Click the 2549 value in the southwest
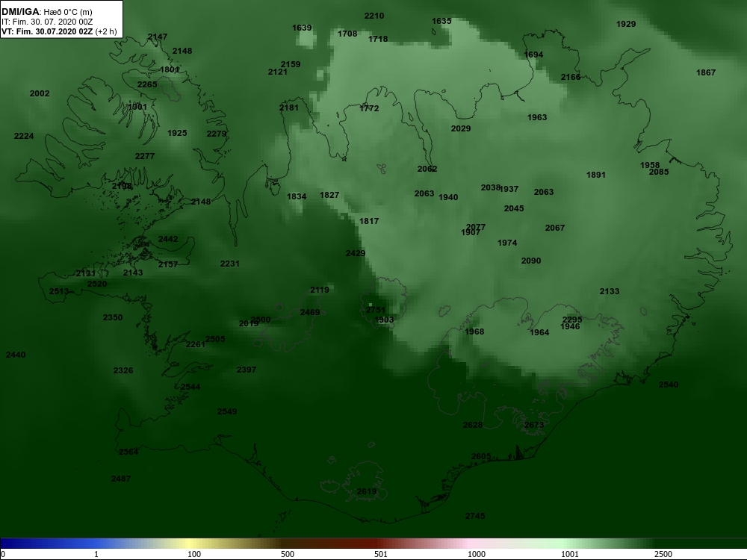Screen dimensions: 747x560 coord(227,411)
